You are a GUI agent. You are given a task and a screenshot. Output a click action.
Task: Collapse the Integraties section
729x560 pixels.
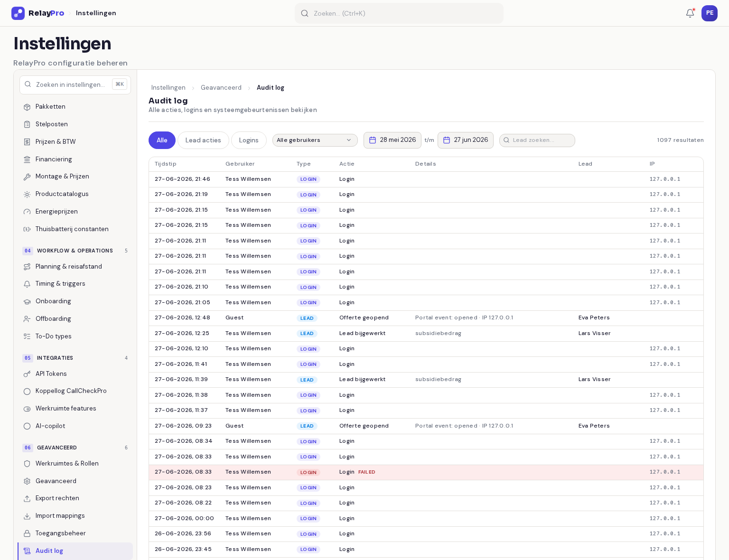point(75,358)
